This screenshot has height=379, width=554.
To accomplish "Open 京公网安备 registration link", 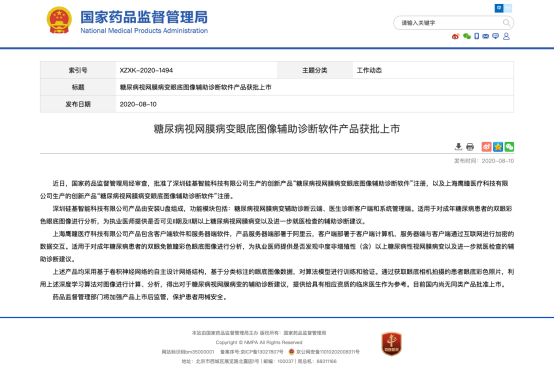I will coord(328,352).
